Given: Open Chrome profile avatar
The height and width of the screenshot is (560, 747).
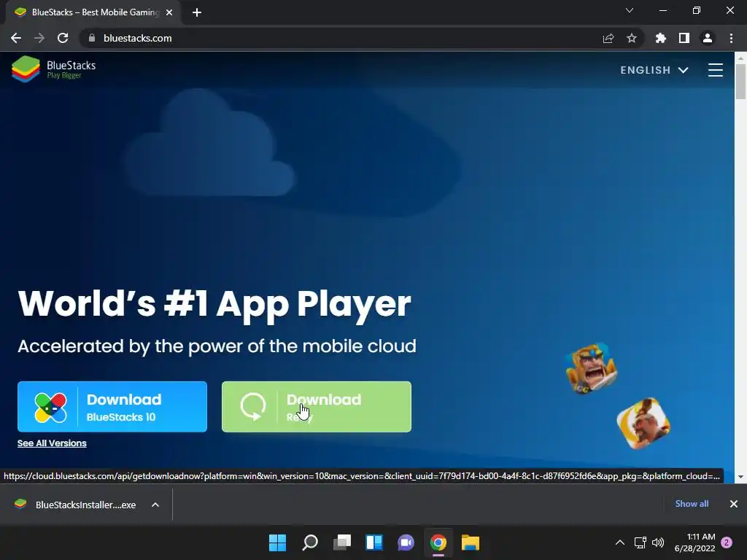Looking at the screenshot, I should click(708, 38).
